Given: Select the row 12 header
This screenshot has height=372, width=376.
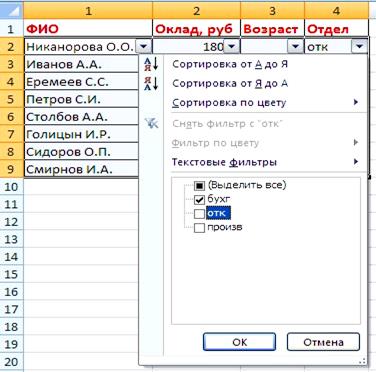Looking at the screenshot, I should 12,222.
